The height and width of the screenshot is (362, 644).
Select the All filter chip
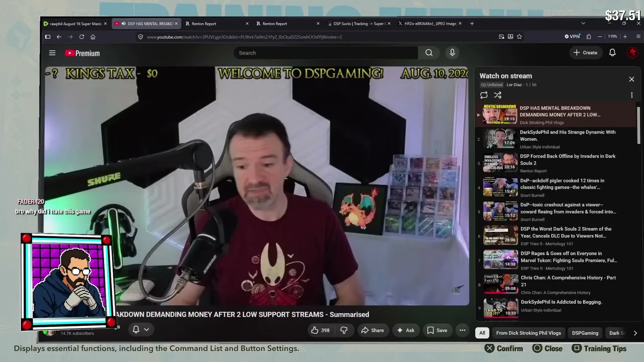pyautogui.click(x=482, y=333)
